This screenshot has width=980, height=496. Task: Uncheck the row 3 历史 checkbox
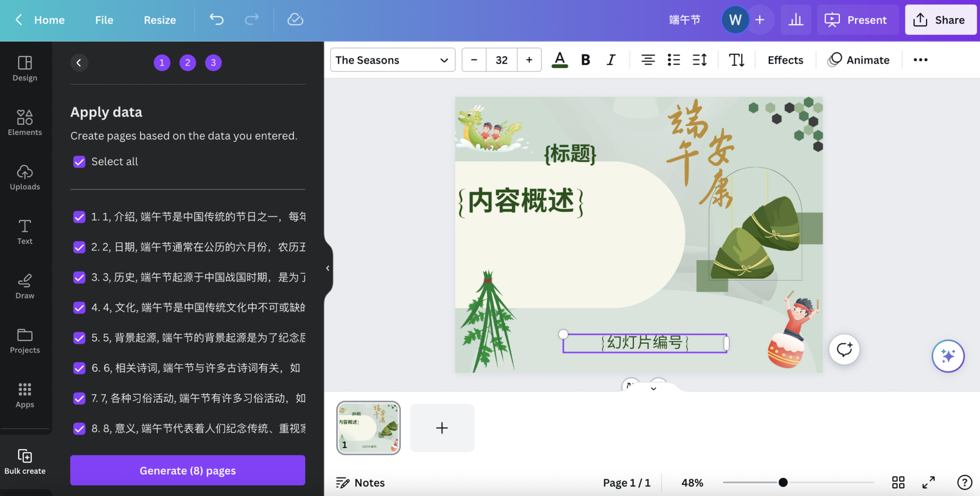pyautogui.click(x=79, y=277)
